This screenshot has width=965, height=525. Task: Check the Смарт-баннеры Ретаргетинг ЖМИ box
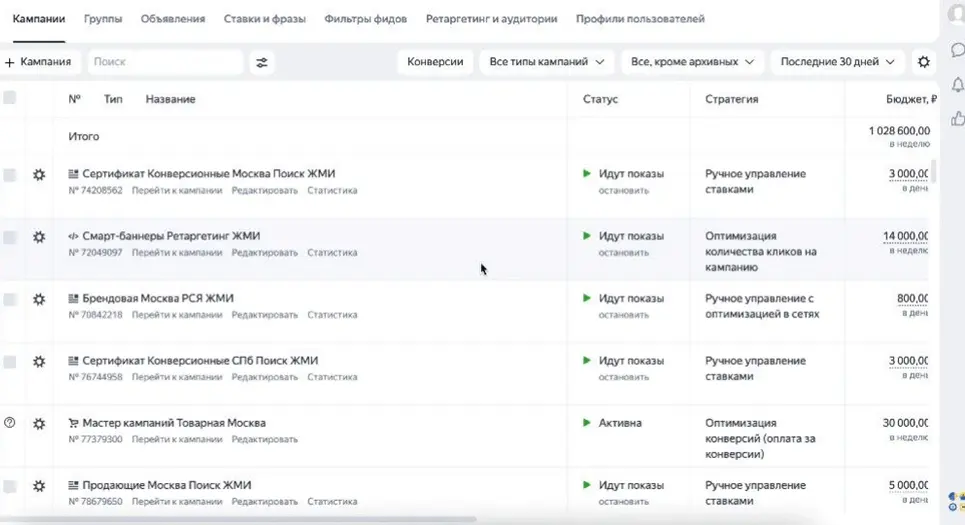pos(9,237)
